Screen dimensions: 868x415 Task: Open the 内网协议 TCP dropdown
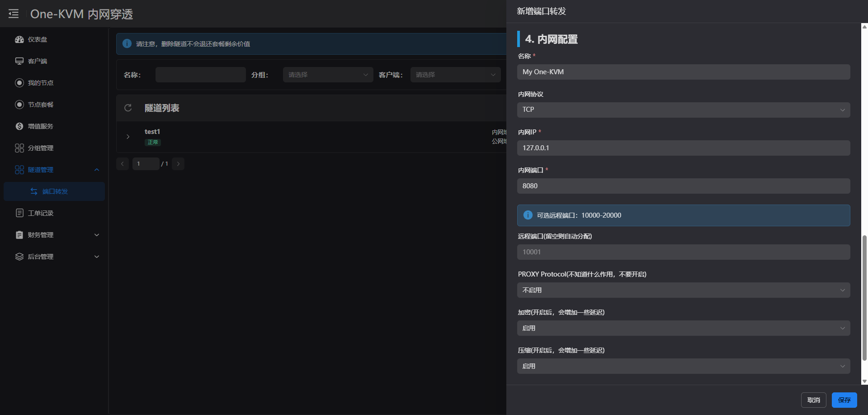pyautogui.click(x=683, y=110)
